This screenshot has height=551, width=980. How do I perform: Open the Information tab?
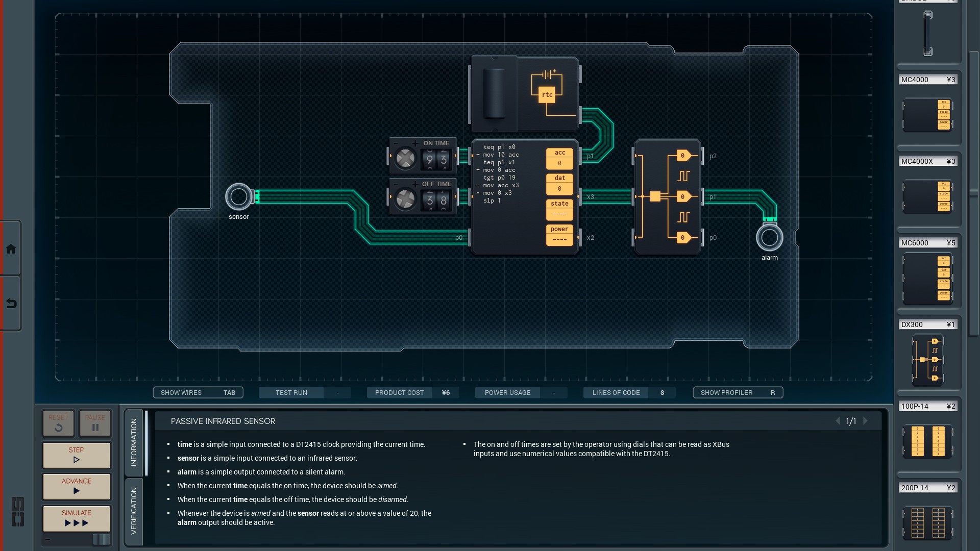tap(134, 442)
